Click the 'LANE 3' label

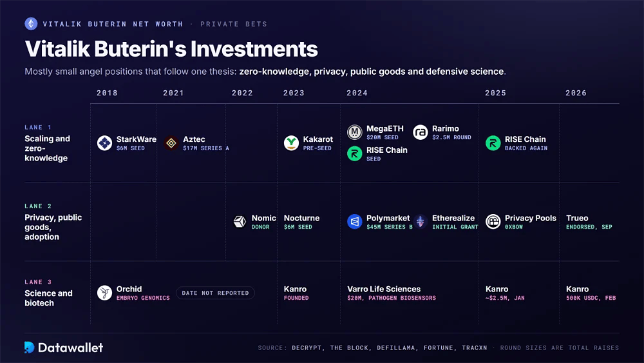tap(38, 282)
